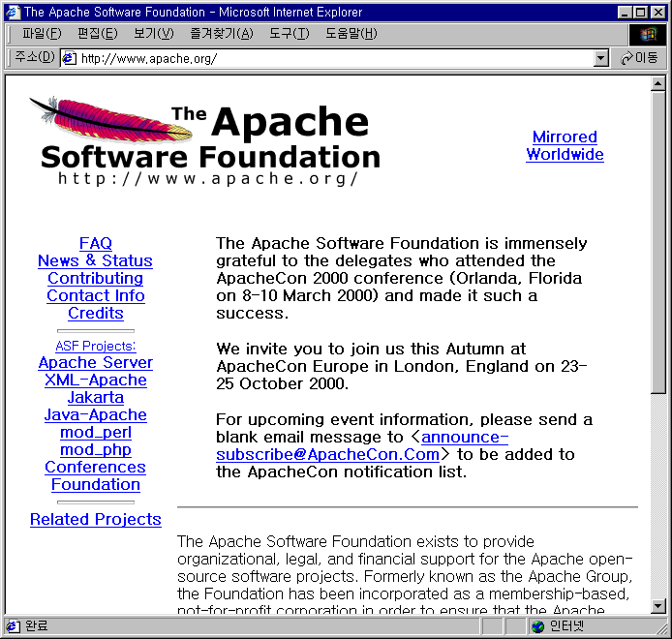The width and height of the screenshot is (672, 639).
Task: Click the 인터넷 zone label
Action: [x=566, y=626]
